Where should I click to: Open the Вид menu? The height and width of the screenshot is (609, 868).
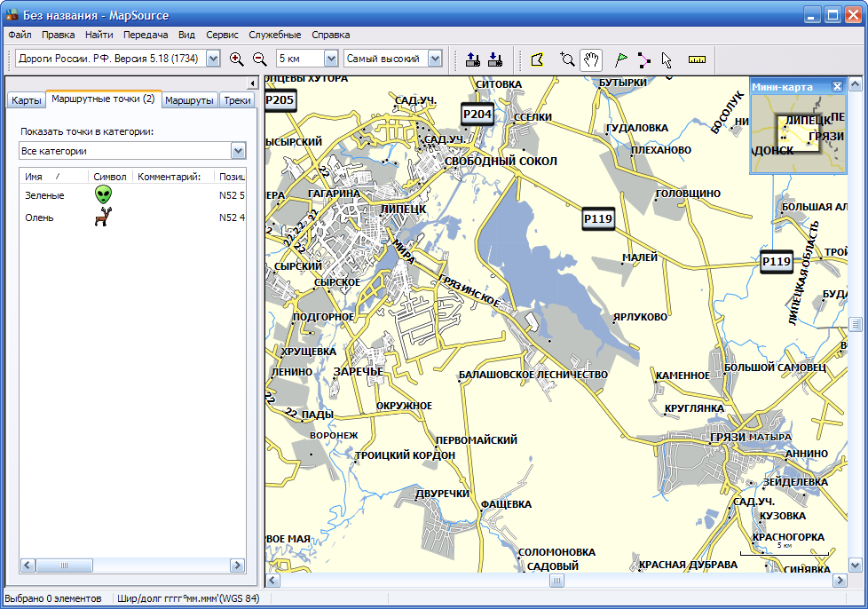tap(186, 35)
